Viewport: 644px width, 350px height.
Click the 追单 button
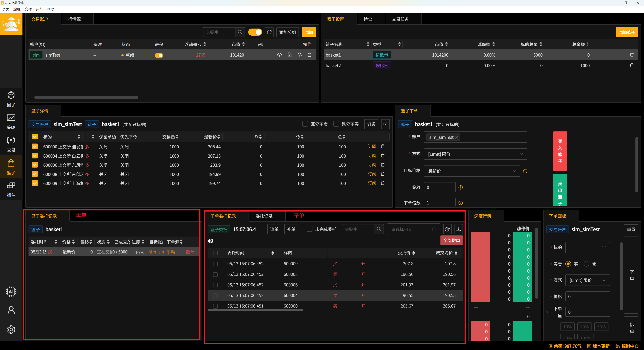[x=274, y=229]
